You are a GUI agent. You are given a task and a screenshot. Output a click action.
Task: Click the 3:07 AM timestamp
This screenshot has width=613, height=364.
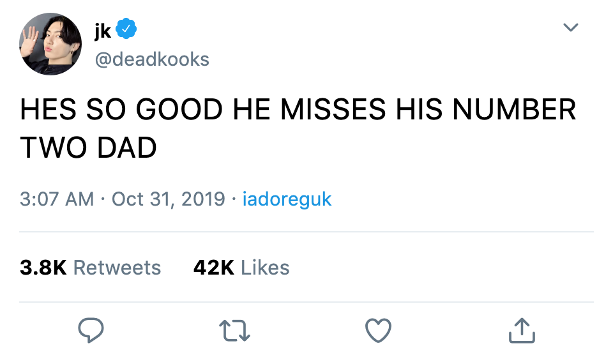(57, 199)
